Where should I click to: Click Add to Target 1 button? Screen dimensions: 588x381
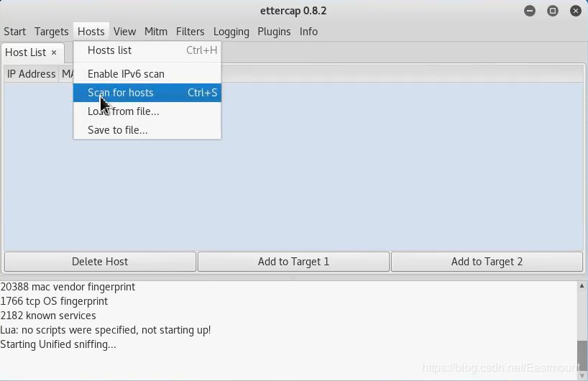(x=293, y=262)
